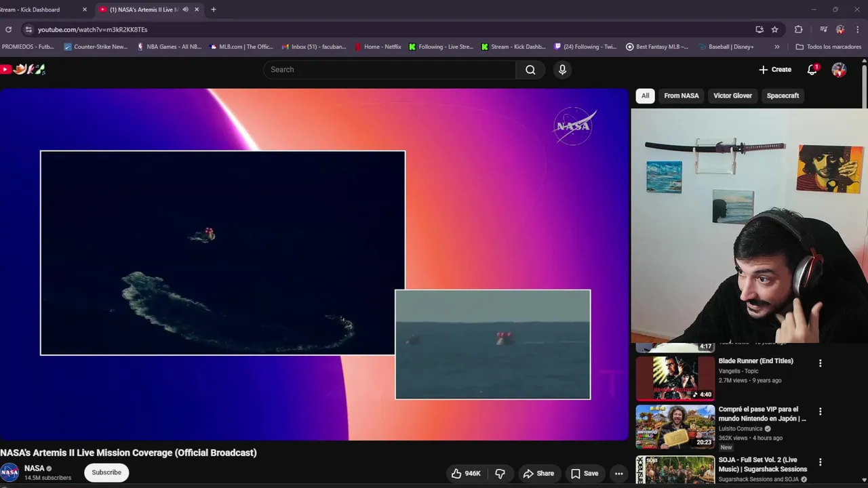
Task: Subscribe to the NASA channel
Action: [x=106, y=472]
